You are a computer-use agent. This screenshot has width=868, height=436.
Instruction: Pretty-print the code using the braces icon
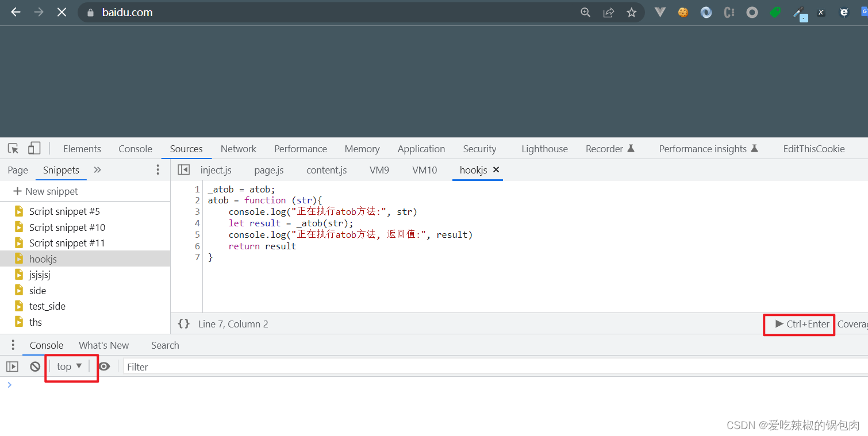(183, 323)
